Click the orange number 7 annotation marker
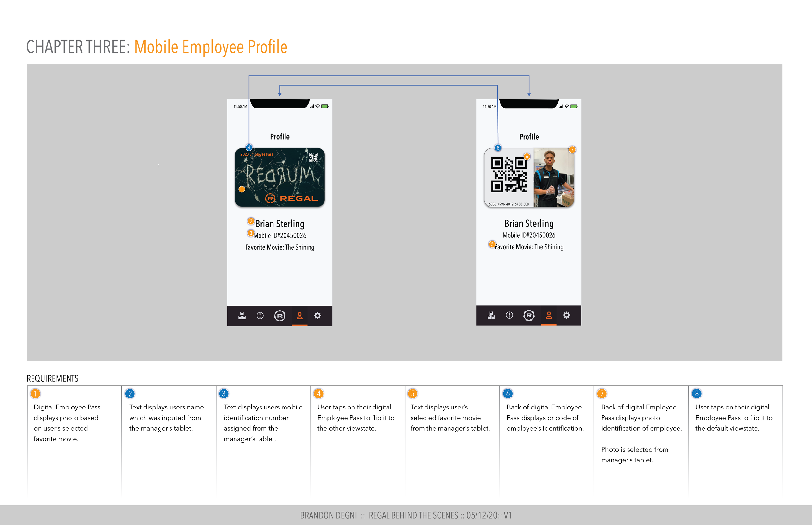This screenshot has width=812, height=525. 572,150
